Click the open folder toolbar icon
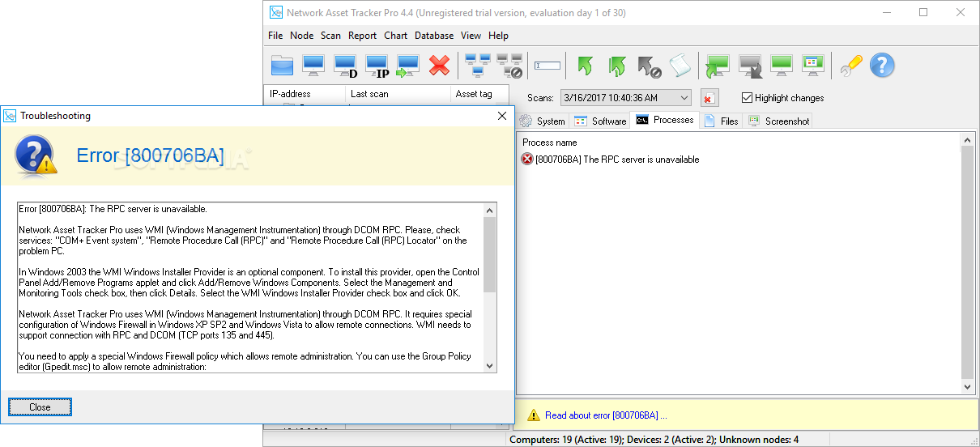The height and width of the screenshot is (447, 980). coord(282,66)
